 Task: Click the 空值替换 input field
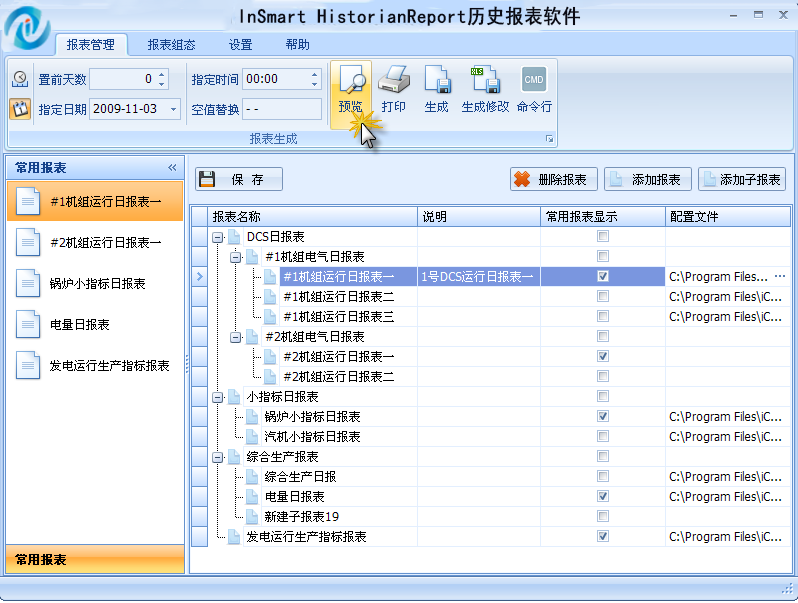tap(282, 109)
